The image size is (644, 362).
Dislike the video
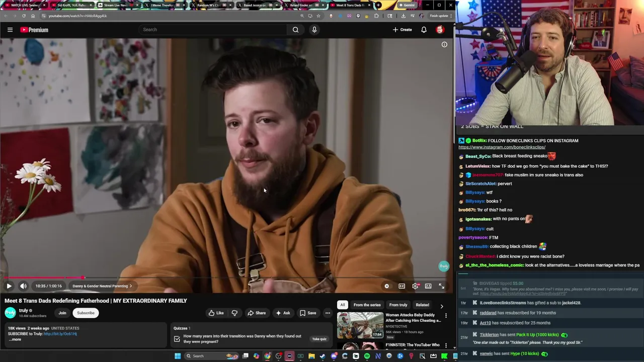[x=234, y=313]
